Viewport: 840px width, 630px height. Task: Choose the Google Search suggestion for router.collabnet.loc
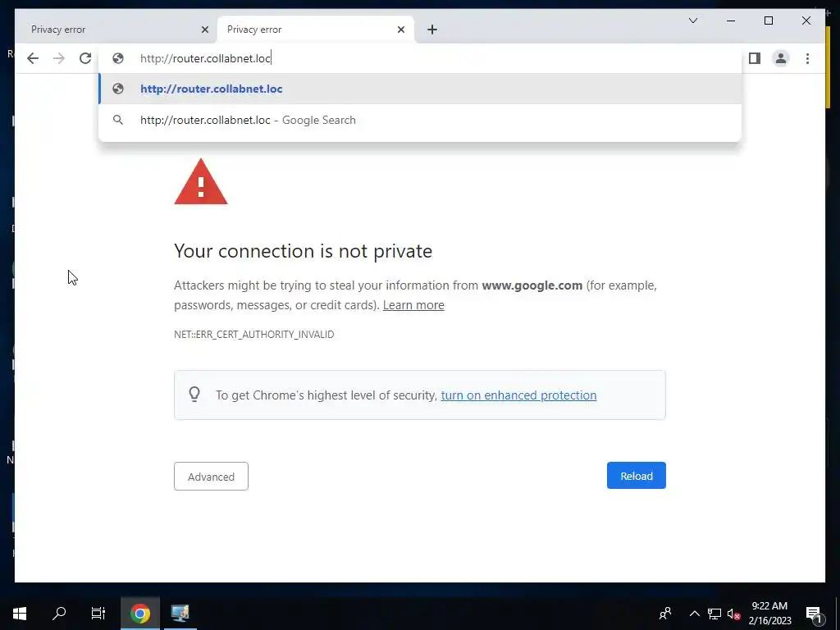[x=421, y=120]
